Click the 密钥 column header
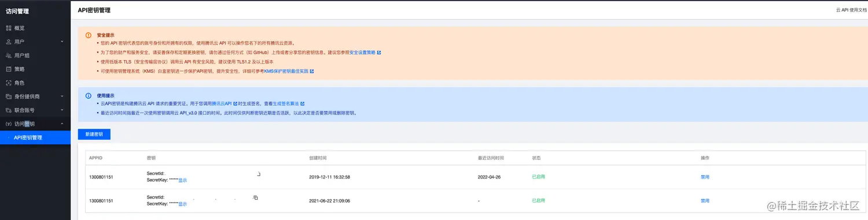This screenshot has width=868, height=220. 151,158
